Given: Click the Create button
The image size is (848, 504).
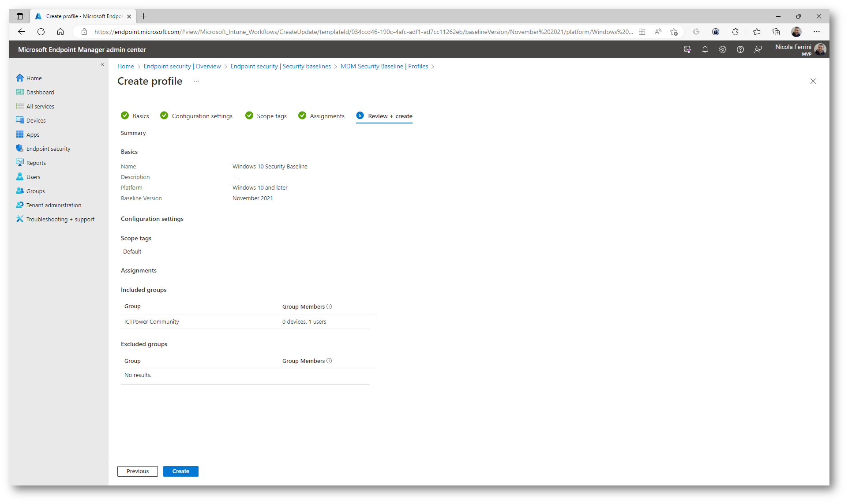Looking at the screenshot, I should coord(181,471).
